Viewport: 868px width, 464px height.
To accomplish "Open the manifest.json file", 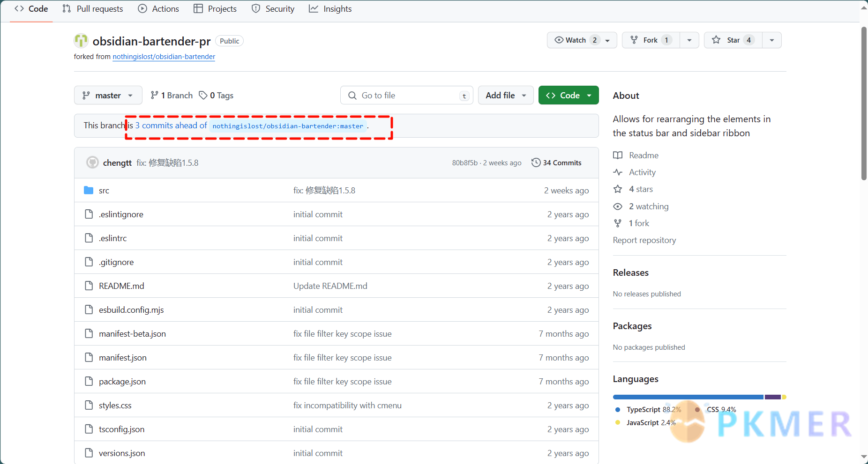I will tap(123, 358).
